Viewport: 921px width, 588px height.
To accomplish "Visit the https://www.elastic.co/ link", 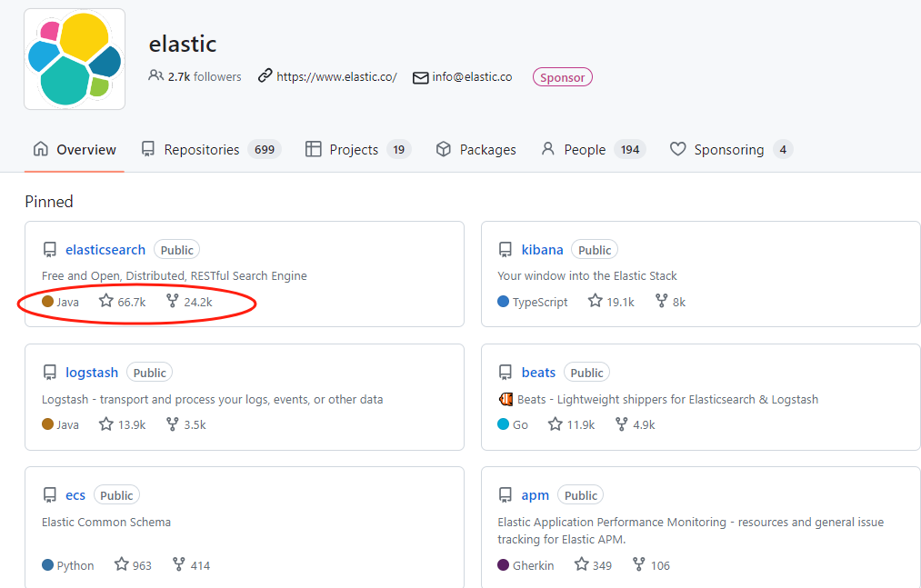I will [337, 76].
